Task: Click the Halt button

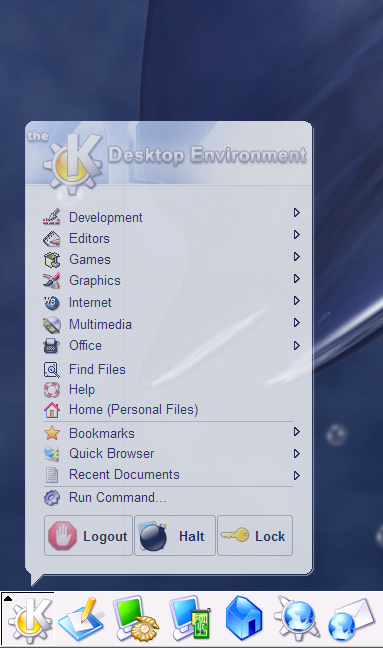Action: coord(175,536)
